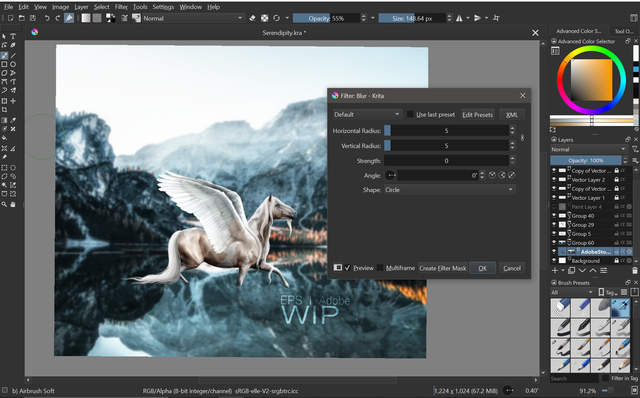Open the Select menu
This screenshot has height=398, width=640.
pos(101,7)
